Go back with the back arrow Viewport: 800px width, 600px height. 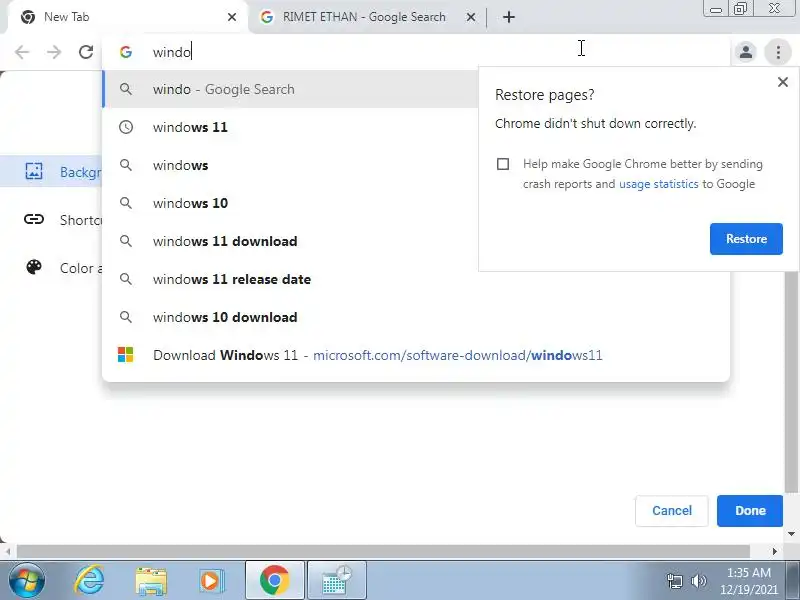tap(22, 52)
